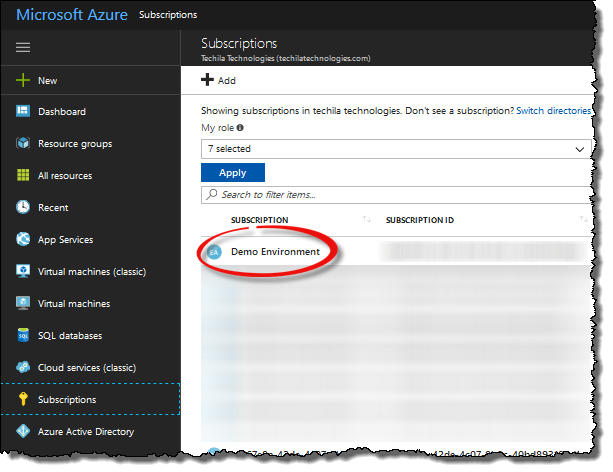Open Virtual machines menu item
This screenshot has width=613, height=472.
click(x=90, y=303)
